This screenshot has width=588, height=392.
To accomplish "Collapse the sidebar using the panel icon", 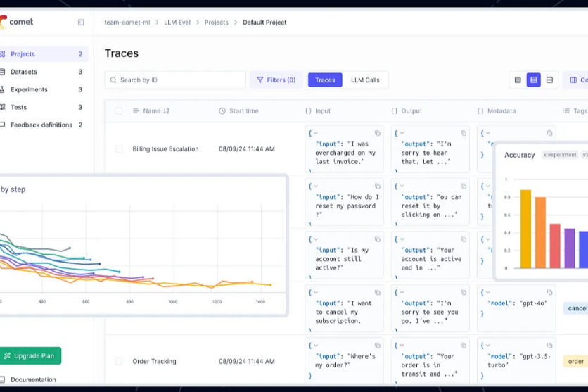I will [x=81, y=22].
